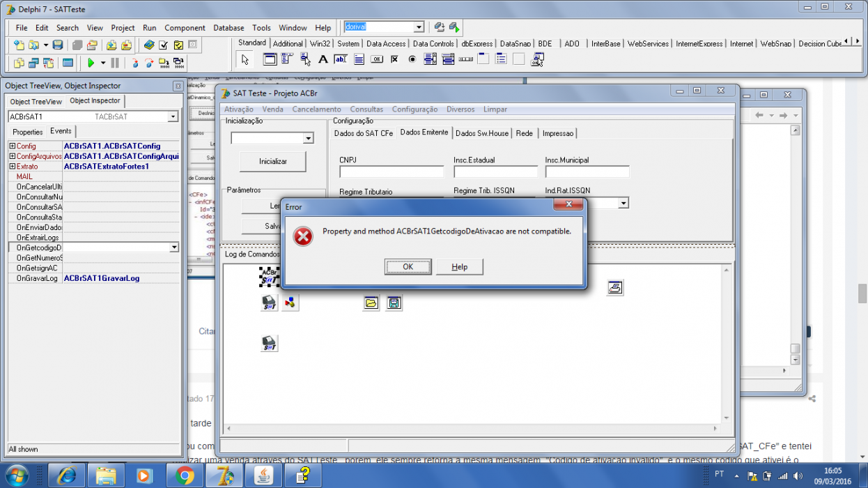Image resolution: width=868 pixels, height=488 pixels.
Task: Select the open-dialog folder component on form
Action: point(371,303)
